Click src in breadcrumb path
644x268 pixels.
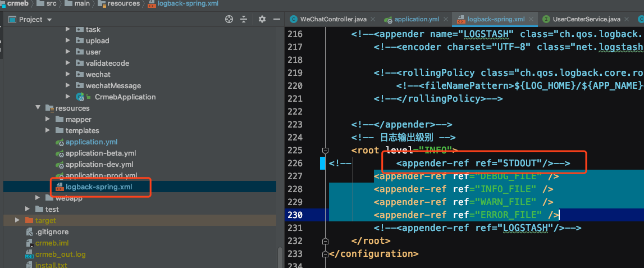[51, 4]
